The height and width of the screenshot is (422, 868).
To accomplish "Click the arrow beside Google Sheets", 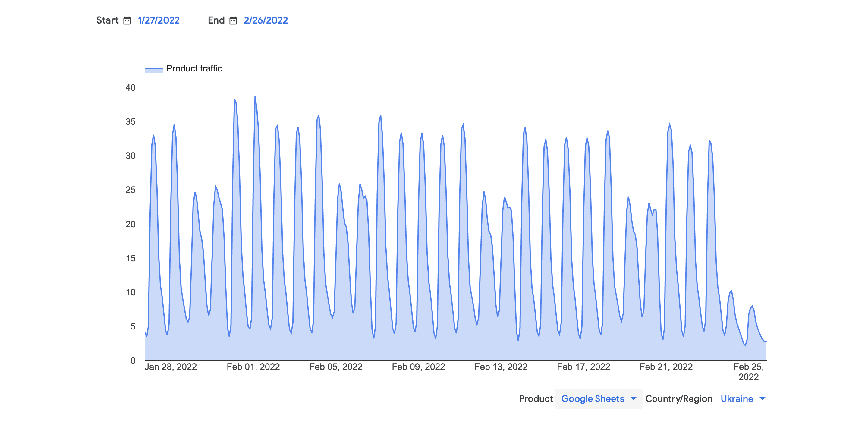I will tap(634, 399).
